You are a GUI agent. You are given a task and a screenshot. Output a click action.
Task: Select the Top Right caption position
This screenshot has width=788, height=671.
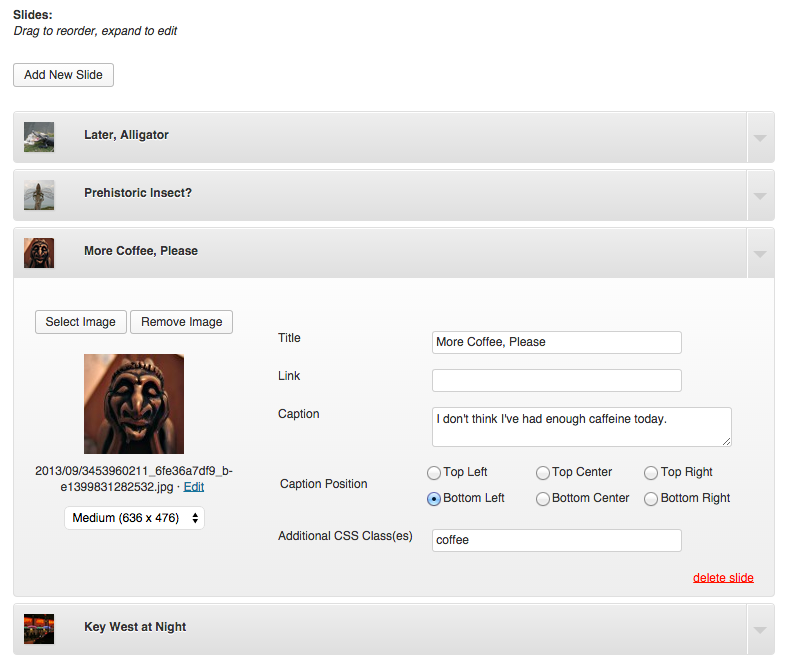[x=651, y=473]
